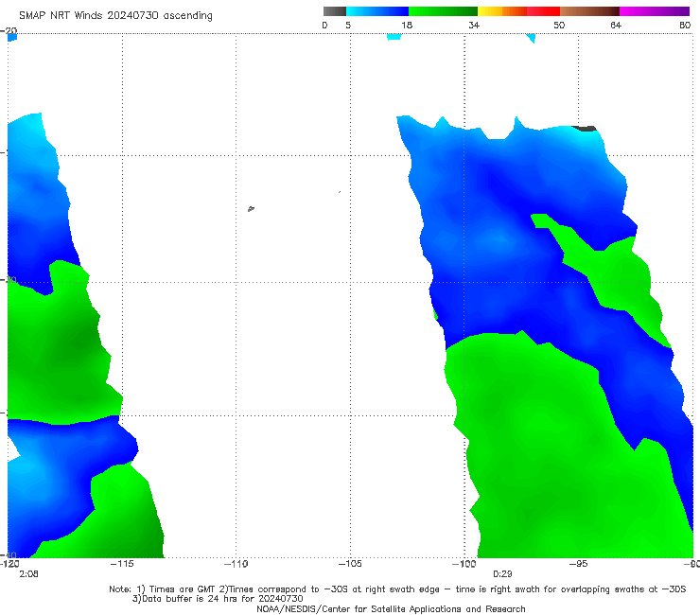Image resolution: width=700 pixels, height=615 pixels.
Task: Click the gray segment of the color bar
Action: click(x=335, y=11)
